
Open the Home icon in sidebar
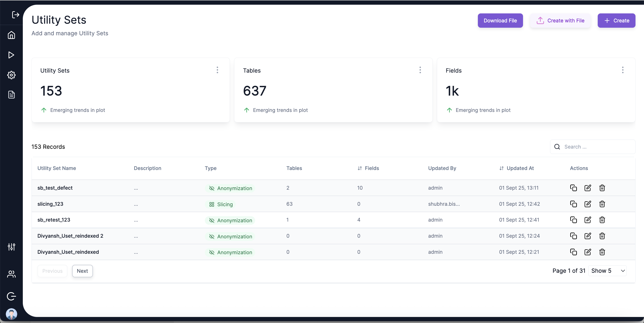pyautogui.click(x=11, y=35)
